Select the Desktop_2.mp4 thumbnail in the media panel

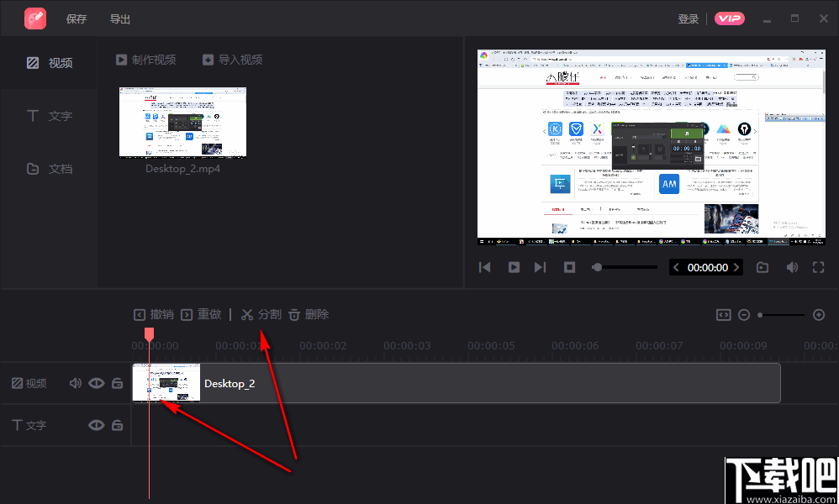tap(182, 123)
